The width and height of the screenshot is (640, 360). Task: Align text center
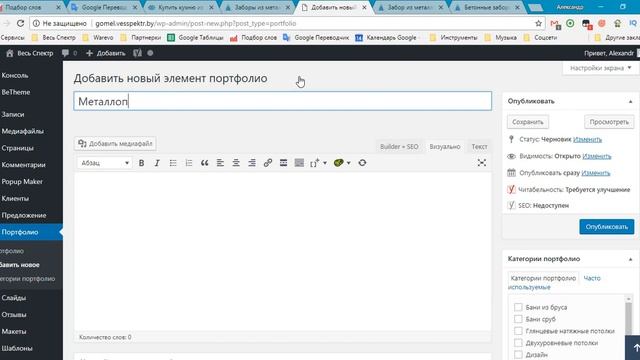pos(236,163)
